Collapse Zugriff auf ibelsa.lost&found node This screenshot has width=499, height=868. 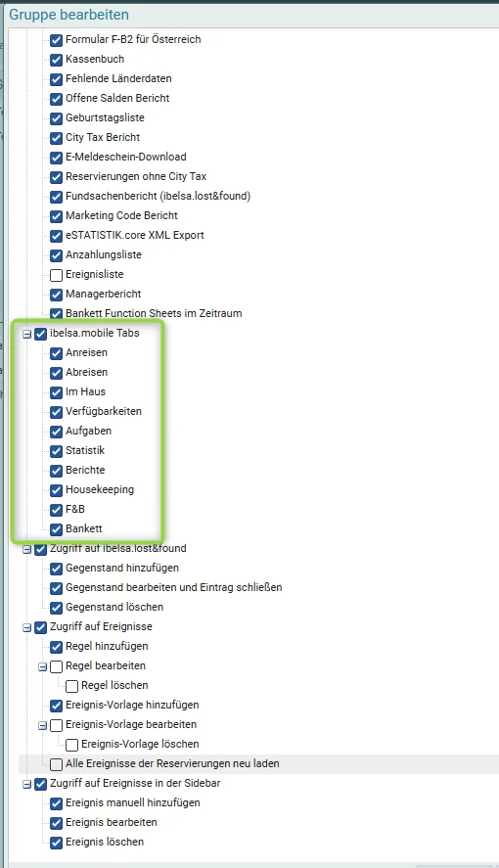pos(26,550)
